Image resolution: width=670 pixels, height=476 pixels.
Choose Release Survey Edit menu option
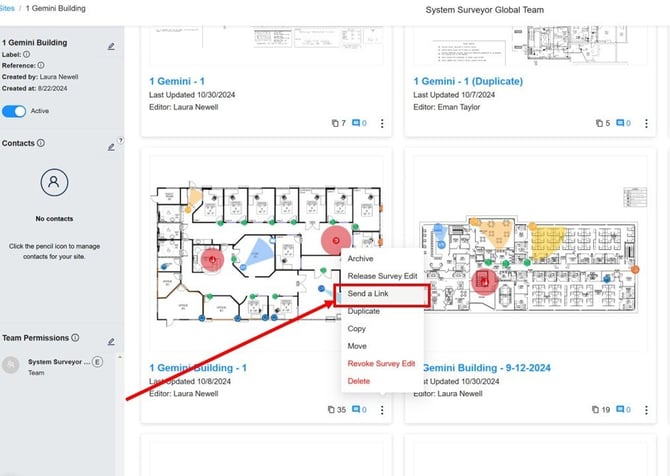click(x=382, y=276)
